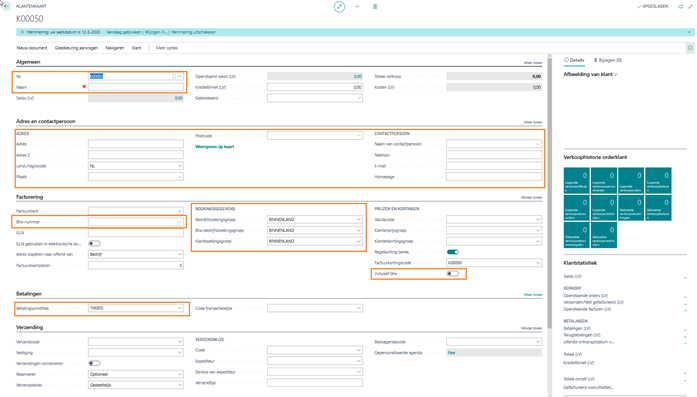Viewport: 697px width, 397px height.
Task: Click the collapse page arrows icon
Action: [x=691, y=7]
